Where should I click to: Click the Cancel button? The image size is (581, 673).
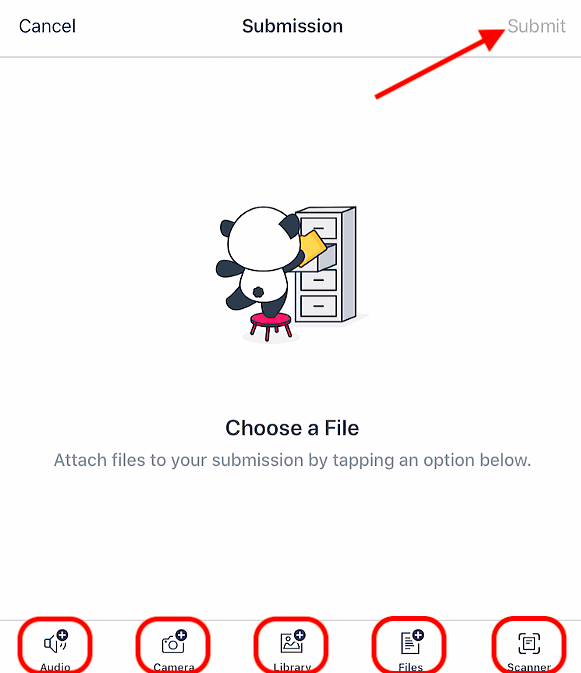coord(47,26)
